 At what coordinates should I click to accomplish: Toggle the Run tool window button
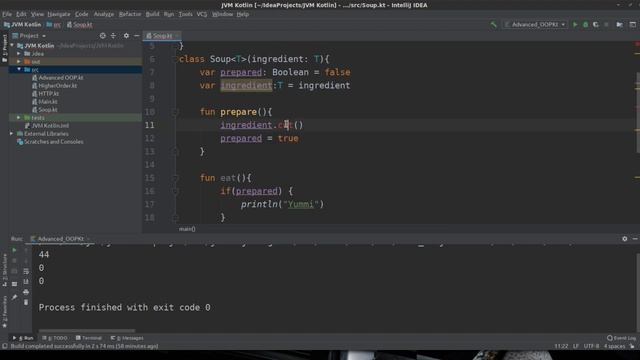[23, 338]
